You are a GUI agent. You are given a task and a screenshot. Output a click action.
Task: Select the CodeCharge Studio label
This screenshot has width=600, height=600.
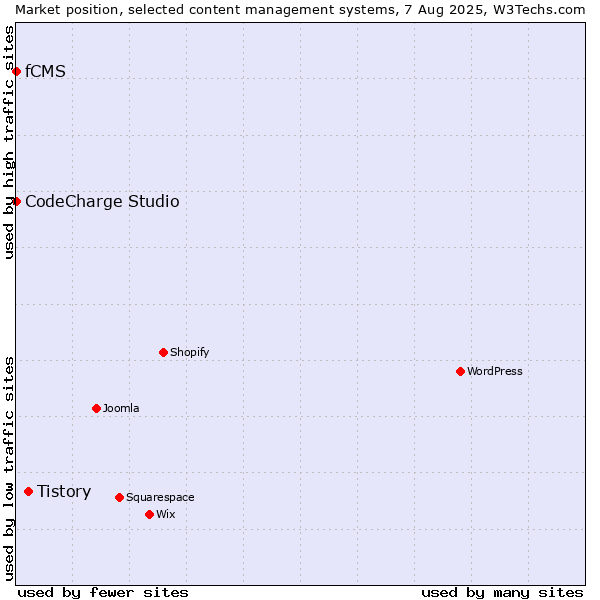tap(102, 202)
